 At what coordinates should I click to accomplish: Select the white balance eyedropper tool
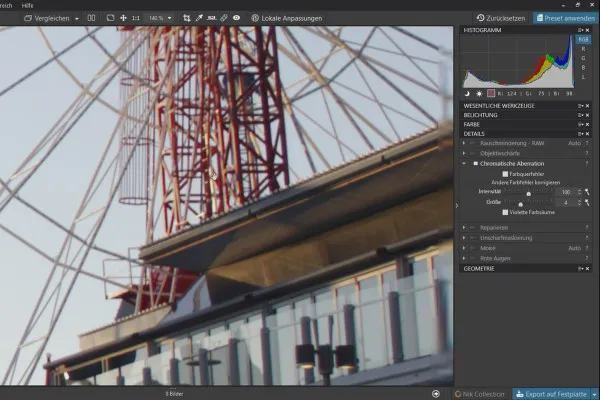click(199, 18)
